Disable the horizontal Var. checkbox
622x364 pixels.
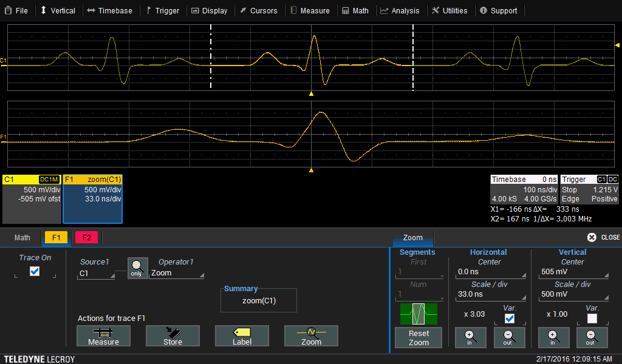click(510, 318)
